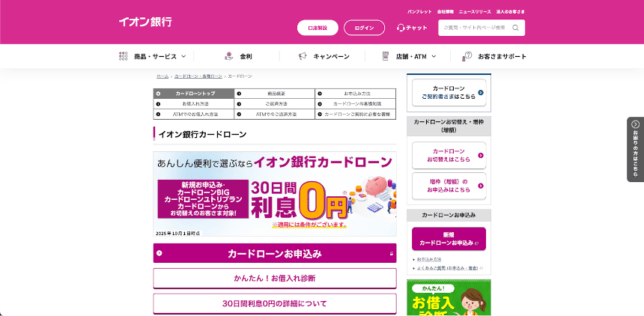Click the magnifier search icon
644x316 pixels.
pyautogui.click(x=515, y=28)
